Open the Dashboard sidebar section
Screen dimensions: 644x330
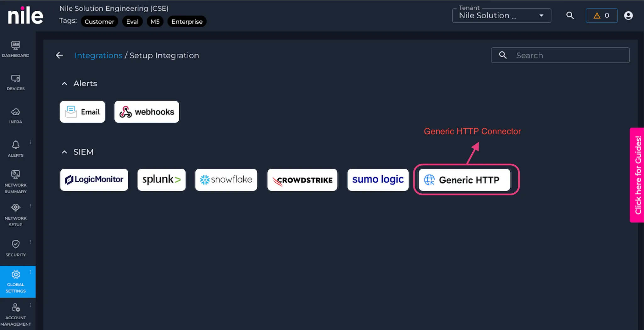16,49
